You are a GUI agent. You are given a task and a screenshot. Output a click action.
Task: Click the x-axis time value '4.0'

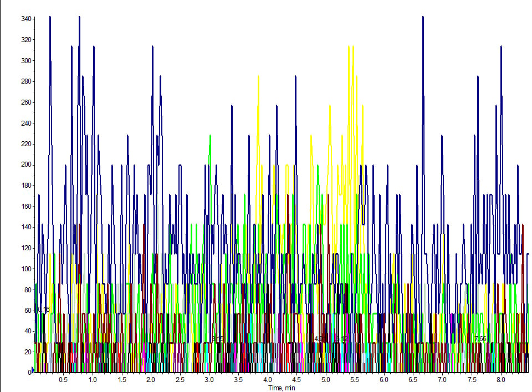click(x=267, y=379)
